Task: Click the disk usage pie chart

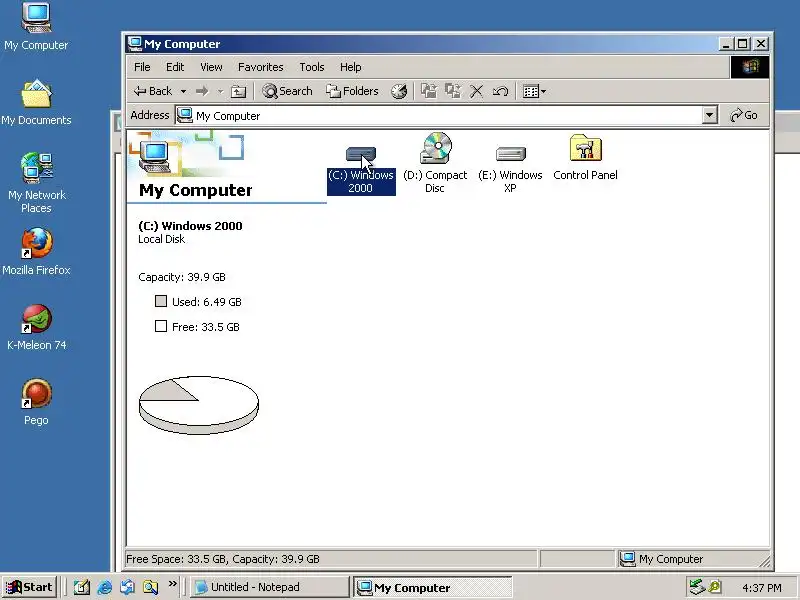Action: point(199,405)
